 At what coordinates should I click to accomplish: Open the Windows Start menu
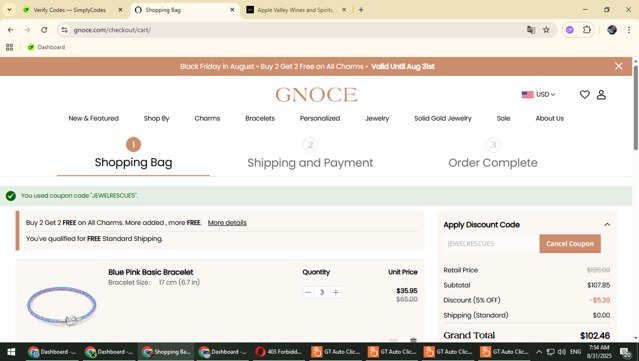(x=11, y=352)
